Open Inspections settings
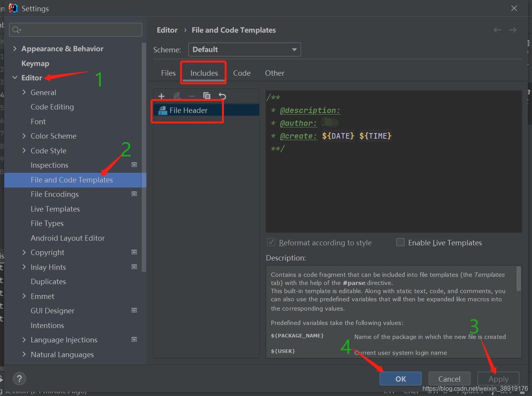This screenshot has height=396, width=532. (49, 165)
